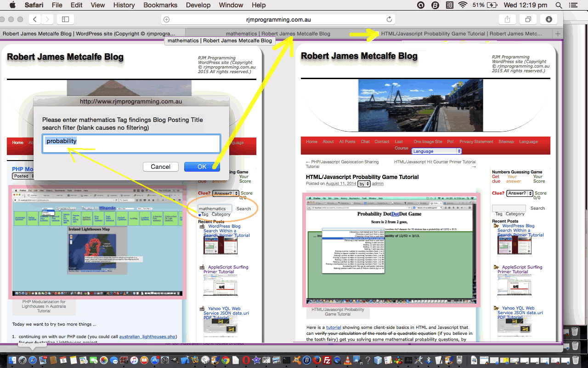This screenshot has height=368, width=588.
Task: Open the 'All Posts' navigation link
Action: click(347, 142)
